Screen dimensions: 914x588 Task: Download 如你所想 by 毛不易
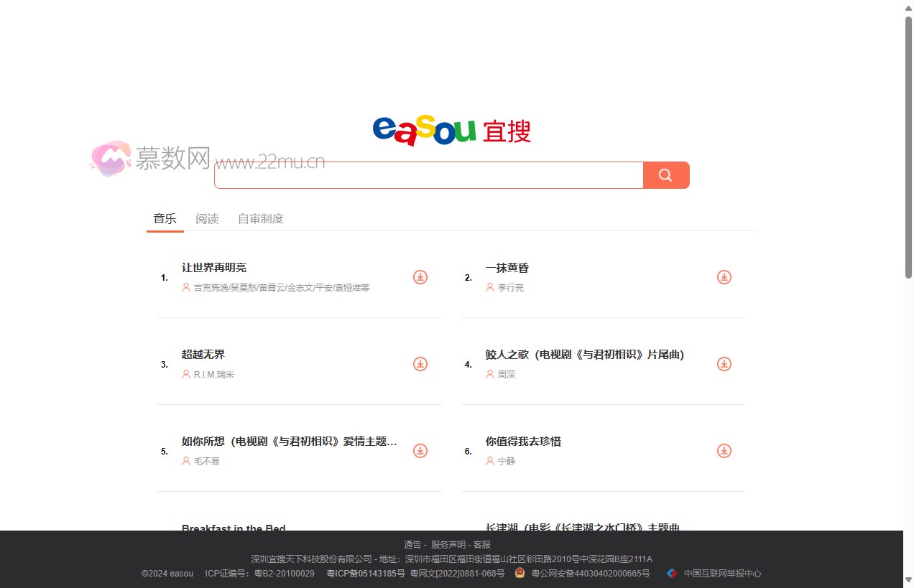pyautogui.click(x=420, y=451)
